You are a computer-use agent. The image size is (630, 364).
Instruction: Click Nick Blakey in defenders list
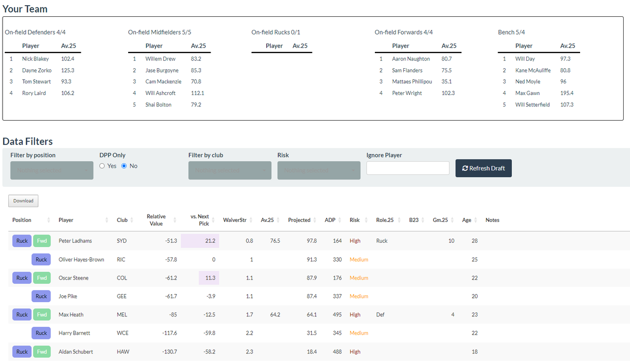[35, 59]
